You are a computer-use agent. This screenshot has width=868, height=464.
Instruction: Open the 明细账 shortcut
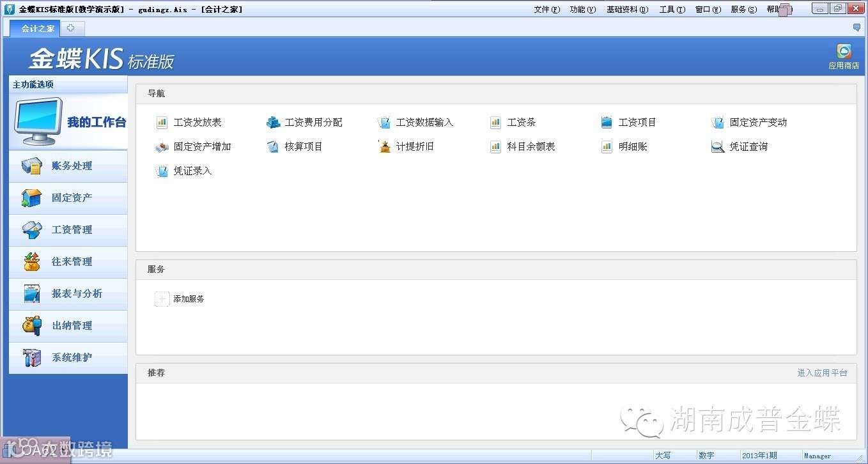[624, 146]
